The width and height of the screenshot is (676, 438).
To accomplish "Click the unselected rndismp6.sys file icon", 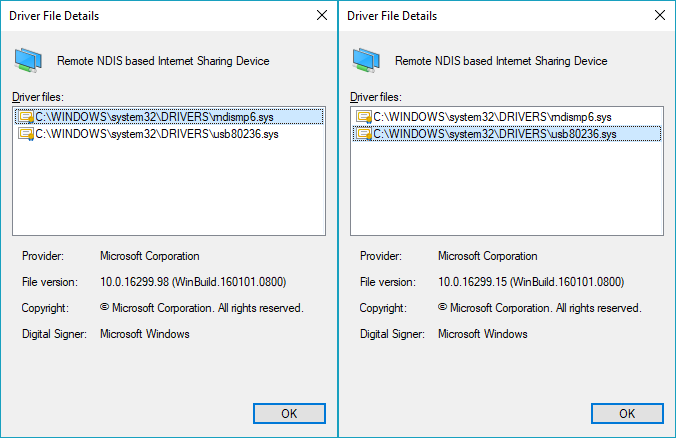I will (363, 117).
